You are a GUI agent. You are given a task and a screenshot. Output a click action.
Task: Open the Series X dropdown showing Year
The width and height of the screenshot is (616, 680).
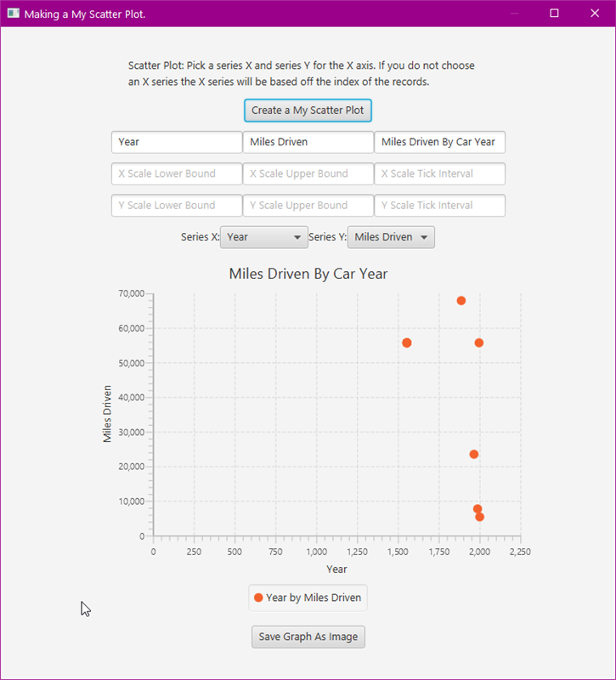[263, 237]
